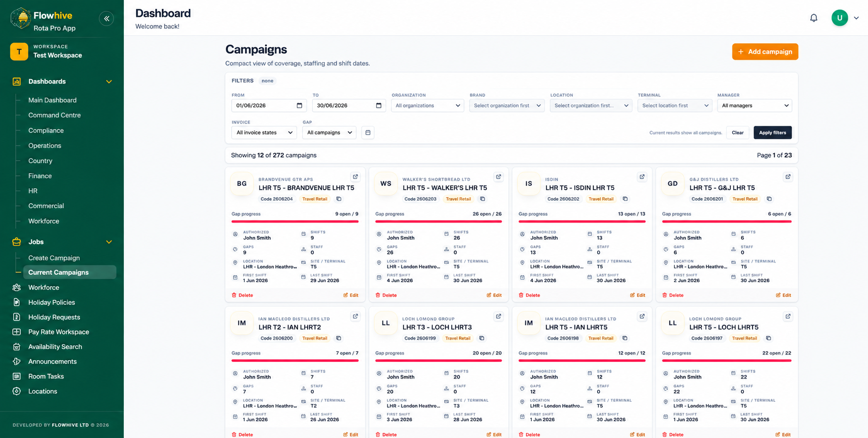868x438 pixels.
Task: Open the Location dropdown
Action: 591,106
